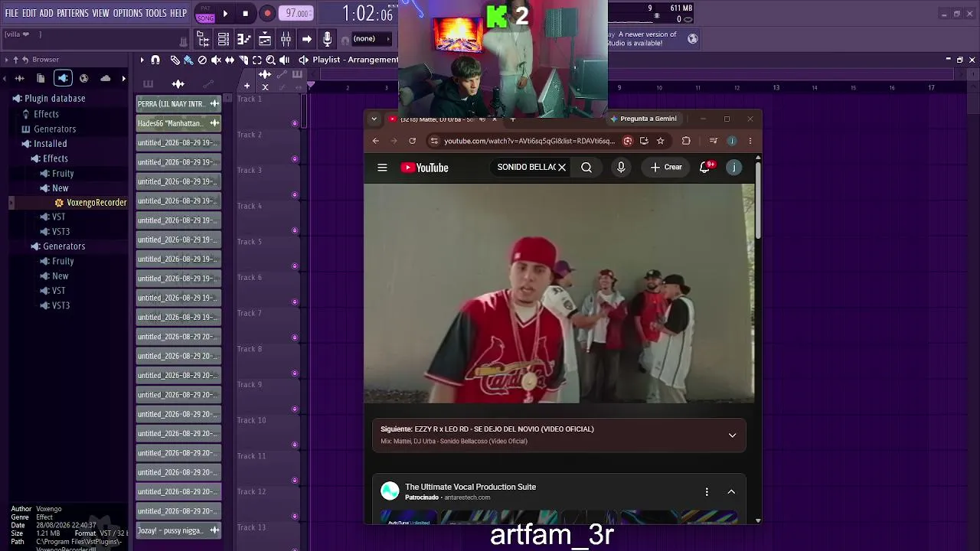Select the magnet snap icon in Playlist toolbar

coord(155,60)
